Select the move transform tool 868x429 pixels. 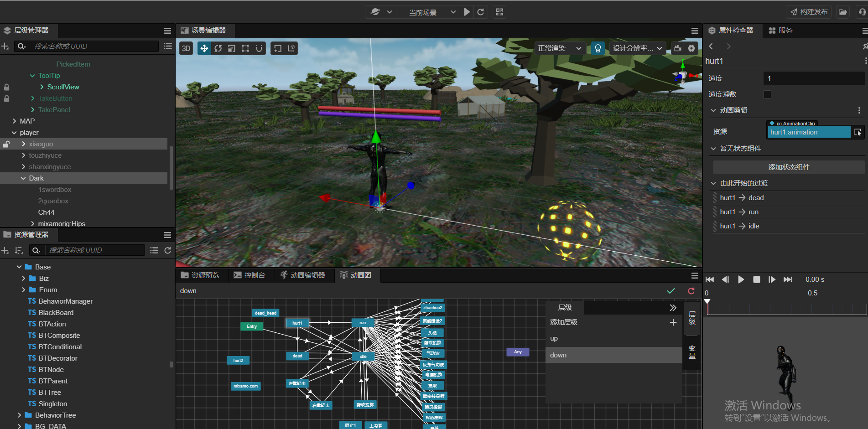[x=204, y=48]
